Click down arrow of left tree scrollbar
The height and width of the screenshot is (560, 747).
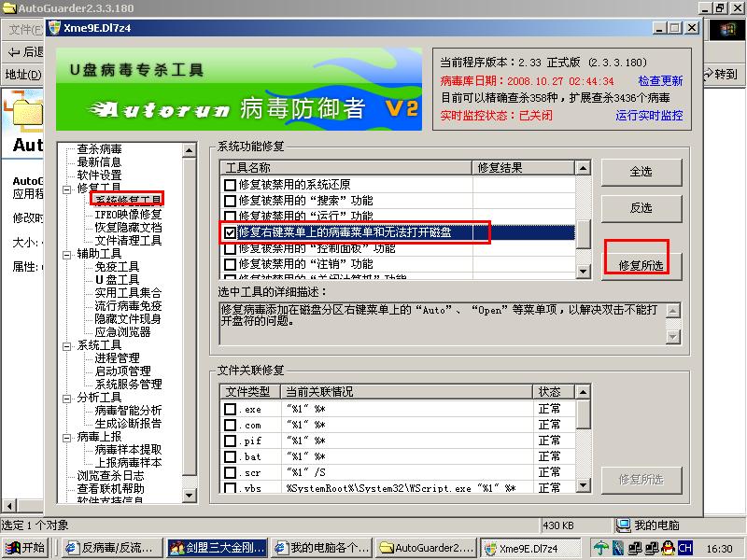(x=190, y=496)
